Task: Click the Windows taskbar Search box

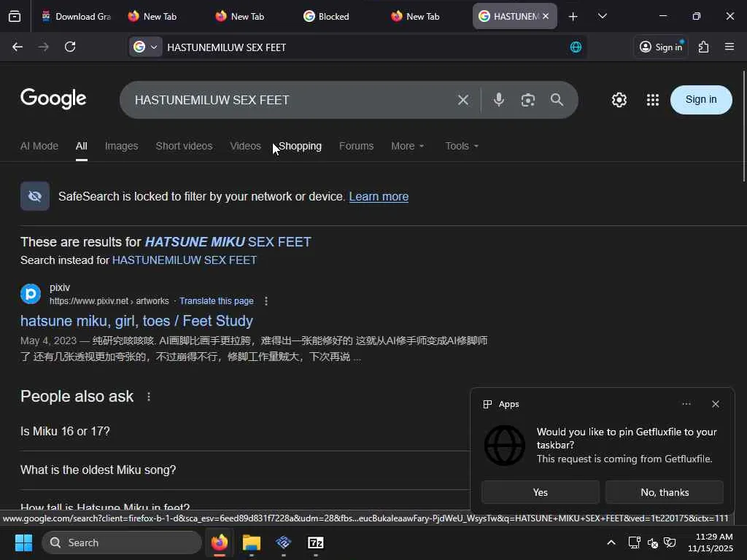Action: point(122,542)
